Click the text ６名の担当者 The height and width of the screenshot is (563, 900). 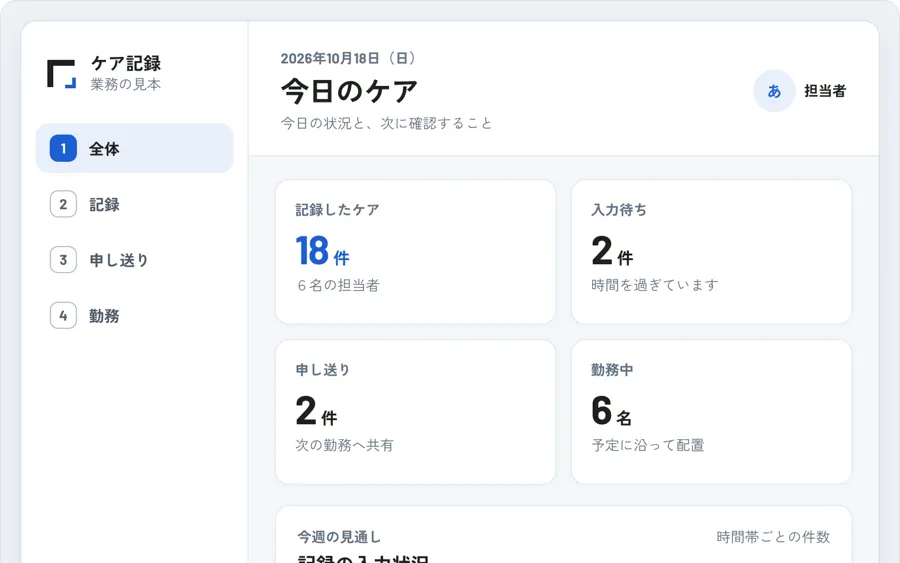click(338, 285)
